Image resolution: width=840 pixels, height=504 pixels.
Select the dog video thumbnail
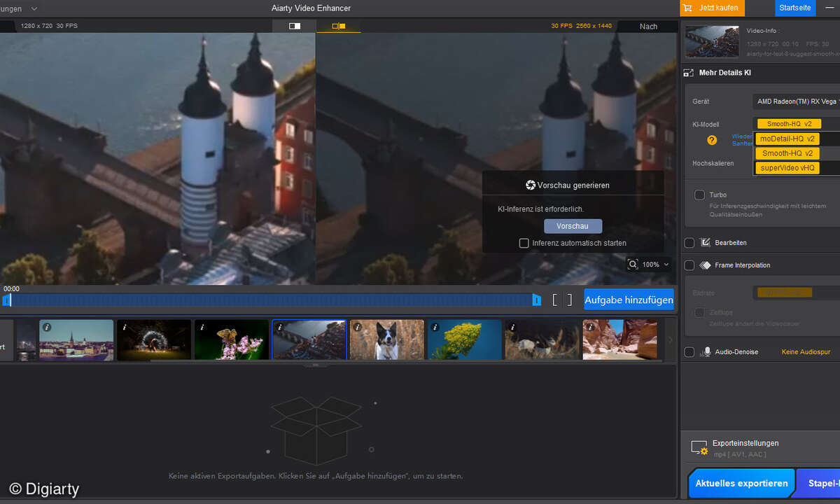pos(387,340)
